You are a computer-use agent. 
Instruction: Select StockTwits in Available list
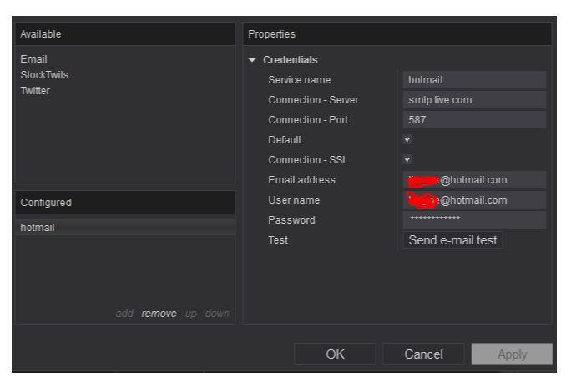tap(44, 75)
